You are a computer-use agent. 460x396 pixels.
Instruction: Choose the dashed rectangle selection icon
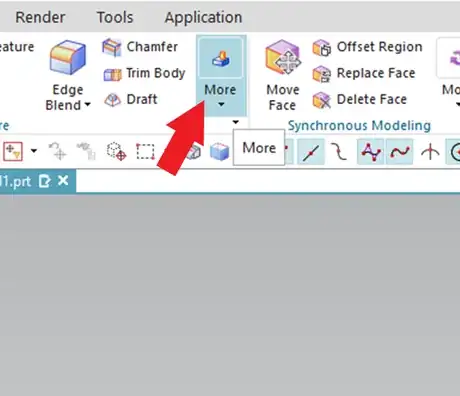(x=145, y=152)
